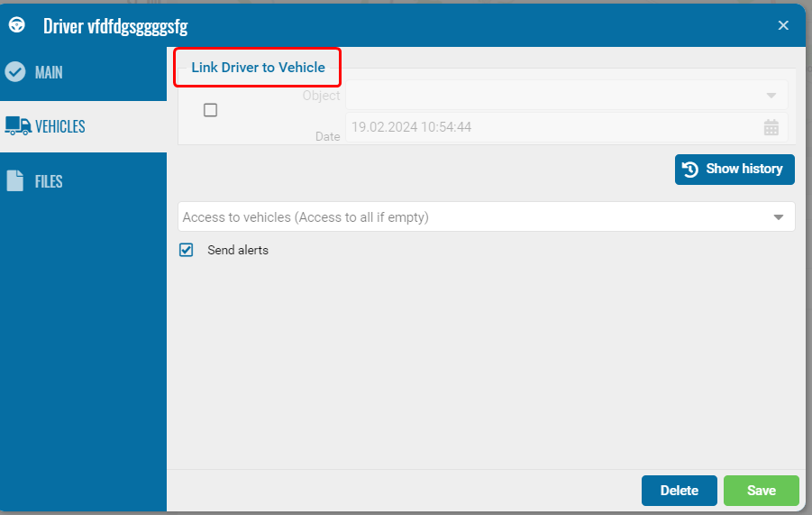Click the clock icon on Show history

(690, 170)
